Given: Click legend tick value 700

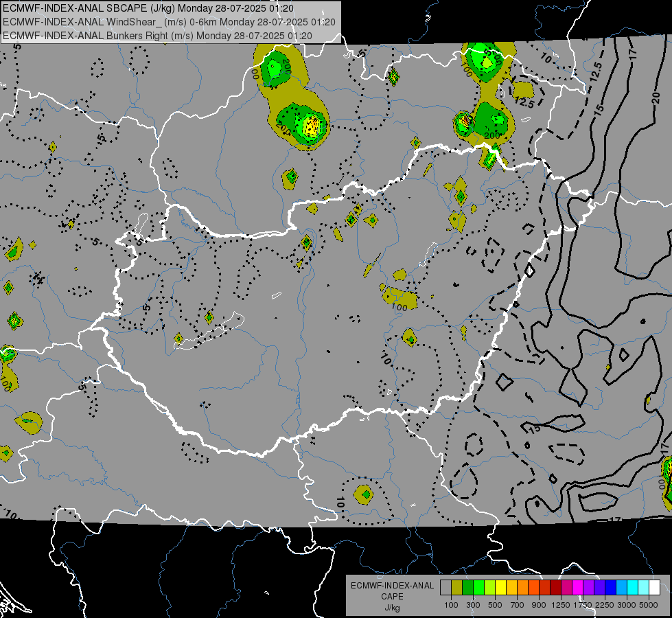Looking at the screenshot, I should pyautogui.click(x=518, y=605).
